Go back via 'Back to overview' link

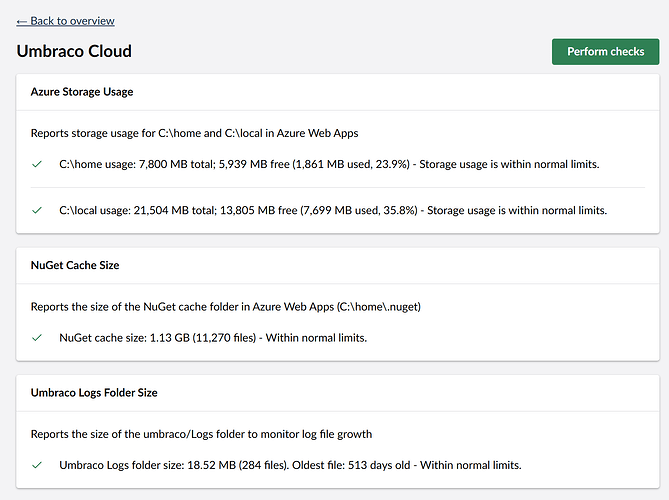(65, 21)
